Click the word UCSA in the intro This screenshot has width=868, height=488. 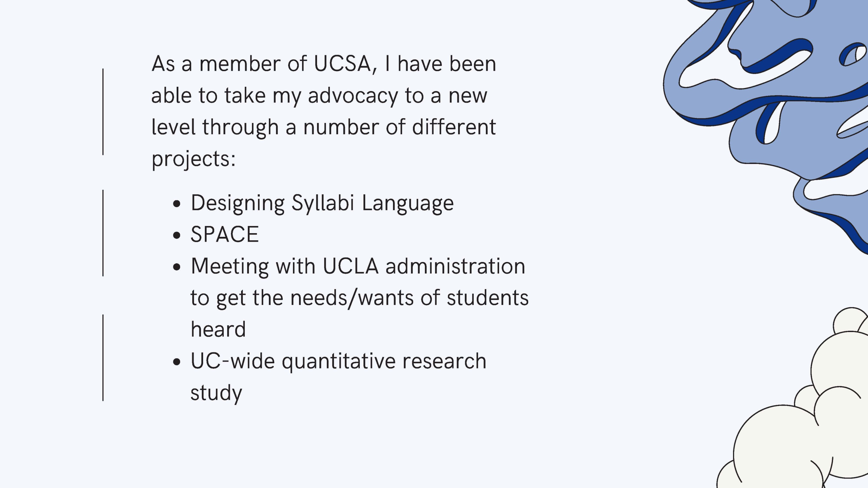point(342,64)
